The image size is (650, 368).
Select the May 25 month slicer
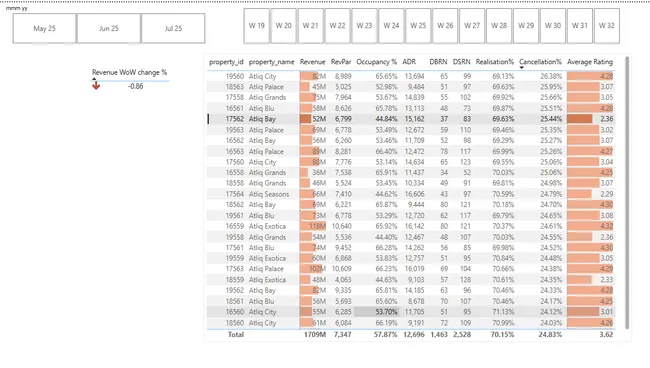click(x=44, y=28)
